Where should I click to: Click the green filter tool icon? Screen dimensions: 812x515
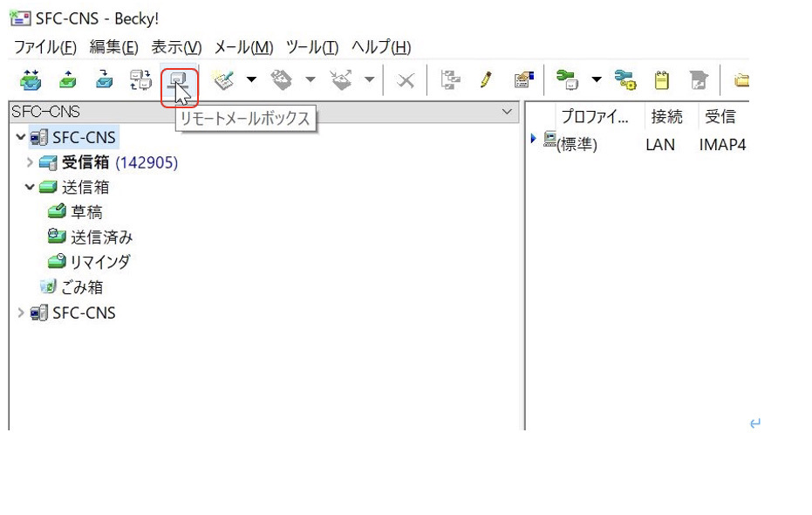point(569,81)
